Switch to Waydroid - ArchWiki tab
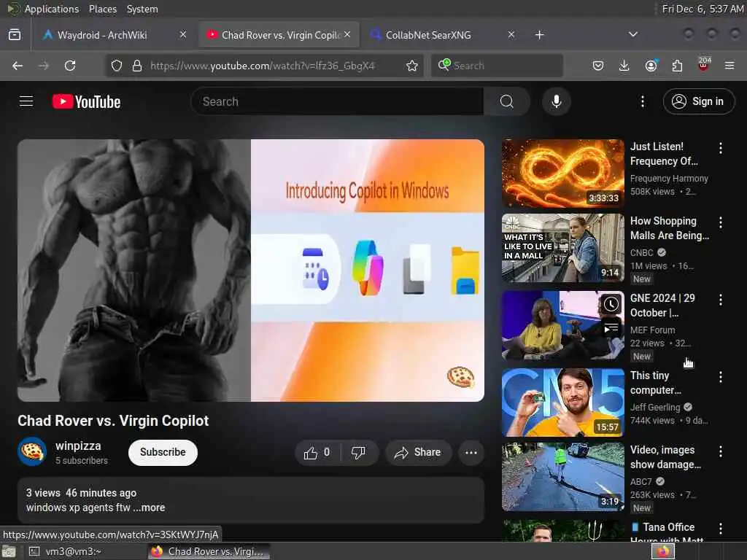 [x=101, y=35]
